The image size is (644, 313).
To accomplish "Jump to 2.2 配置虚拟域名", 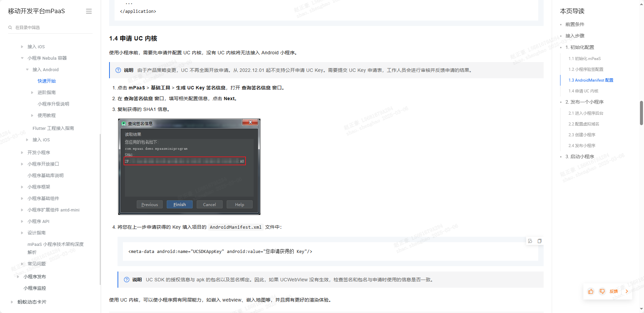I will tap(584, 124).
